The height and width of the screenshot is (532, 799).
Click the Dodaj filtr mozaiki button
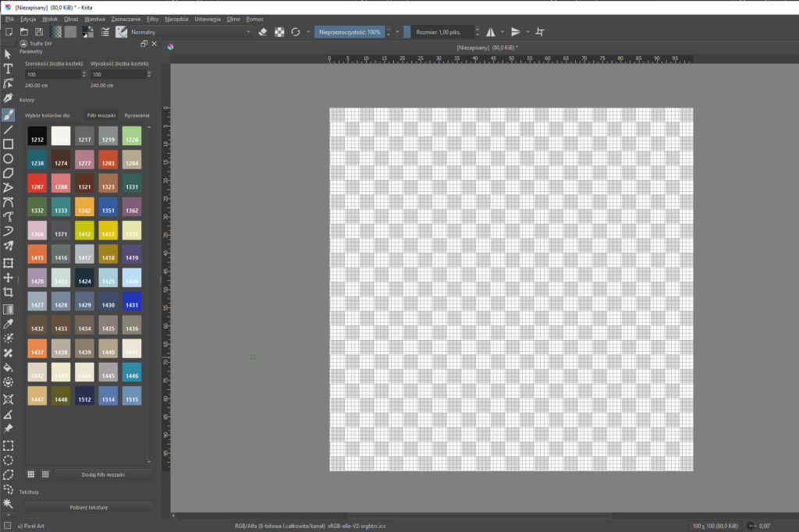click(x=103, y=474)
